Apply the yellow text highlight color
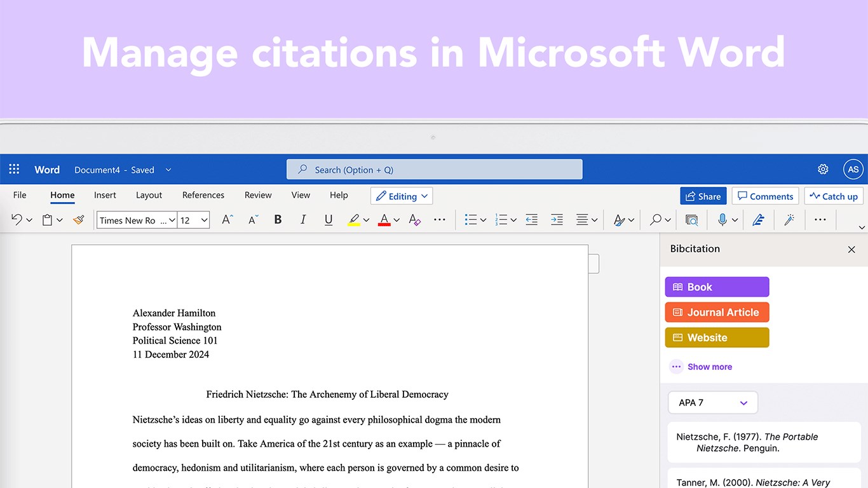Viewport: 868px width, 488px height. tap(354, 220)
